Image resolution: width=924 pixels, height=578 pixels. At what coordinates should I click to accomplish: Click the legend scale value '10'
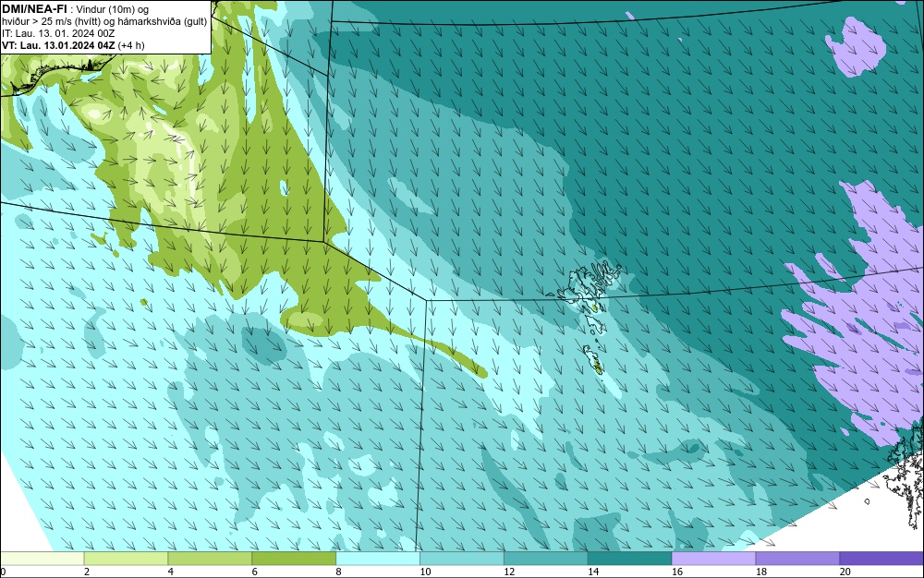click(x=425, y=572)
